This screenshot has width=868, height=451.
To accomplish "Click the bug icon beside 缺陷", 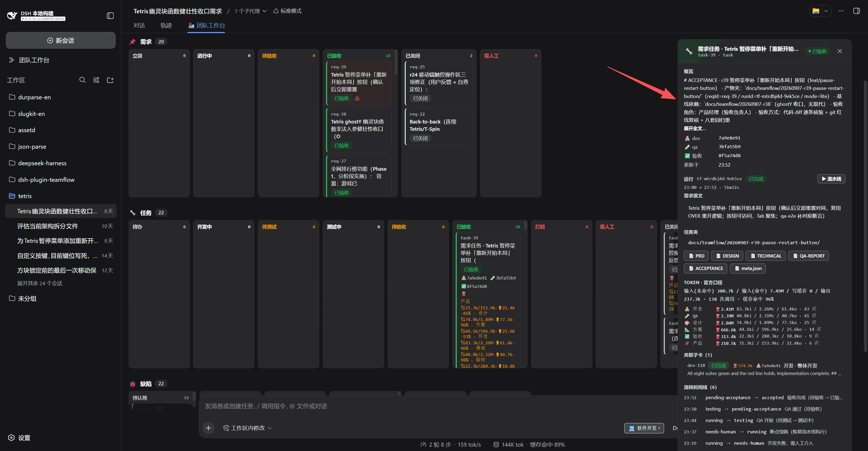I will pyautogui.click(x=132, y=384).
